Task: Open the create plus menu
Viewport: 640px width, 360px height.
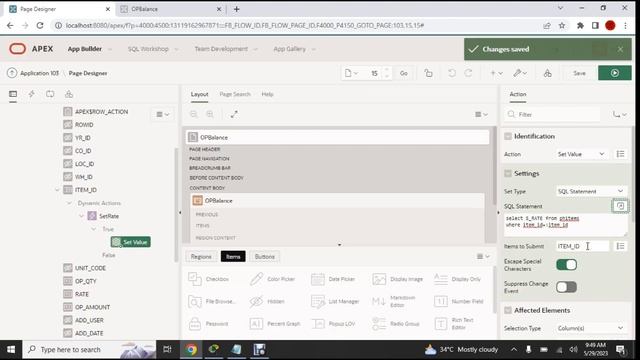Action: click(496, 73)
